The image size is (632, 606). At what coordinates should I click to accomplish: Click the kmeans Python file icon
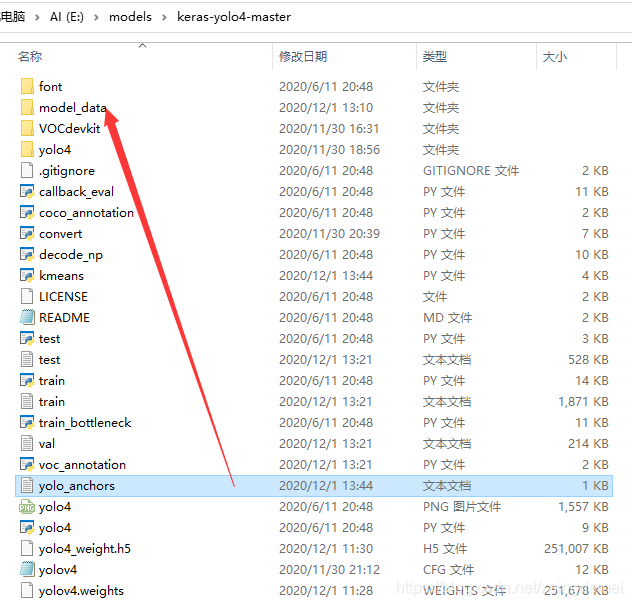click(27, 275)
